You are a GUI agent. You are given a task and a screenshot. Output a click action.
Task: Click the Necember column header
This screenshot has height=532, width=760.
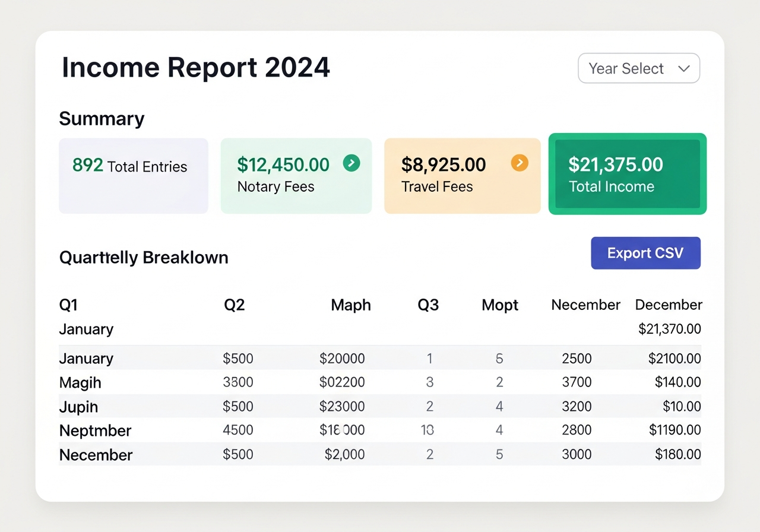tap(585, 305)
